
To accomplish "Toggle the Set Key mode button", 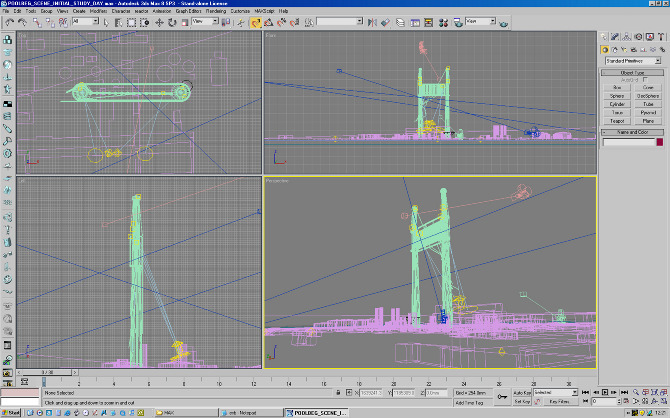I will tap(522, 402).
